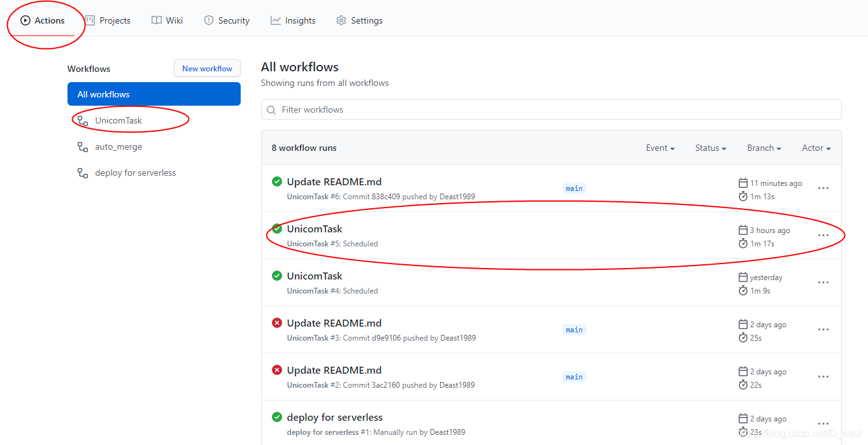Focus the Filter workflows search field

551,109
